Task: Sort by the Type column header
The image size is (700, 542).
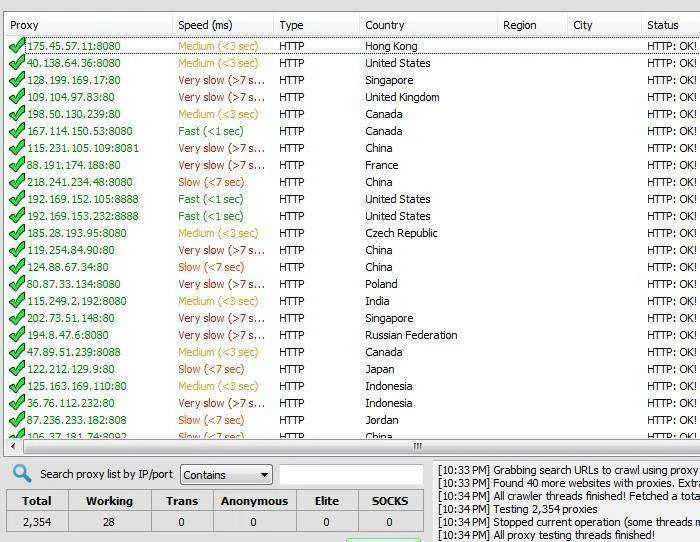Action: pos(317,25)
